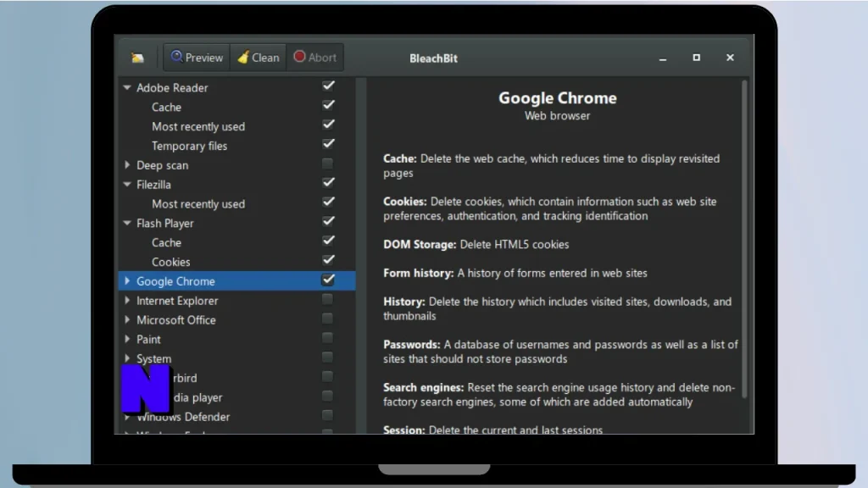
Task: Uncheck the Filezilla checkbox
Action: coord(328,183)
